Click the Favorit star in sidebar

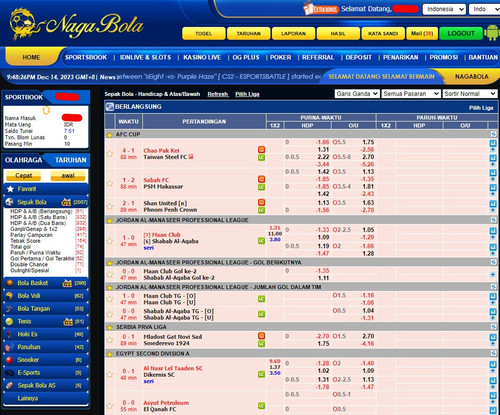pos(10,189)
